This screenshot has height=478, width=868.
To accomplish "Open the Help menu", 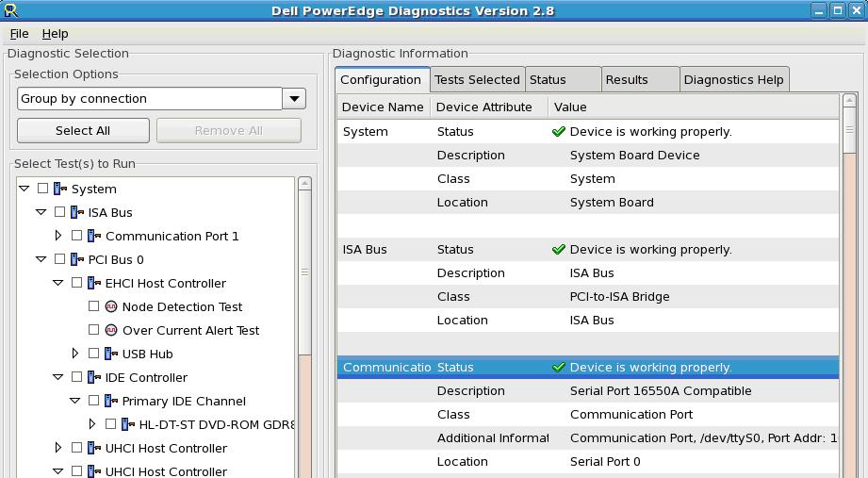I will 56,34.
